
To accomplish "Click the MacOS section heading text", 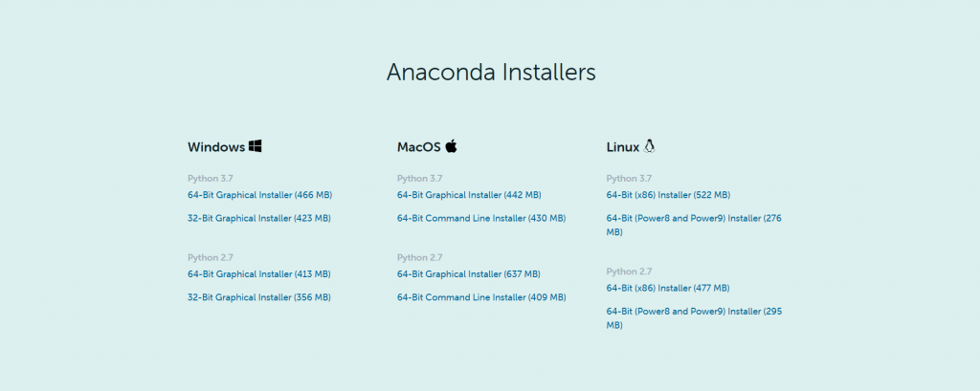I will (x=419, y=147).
